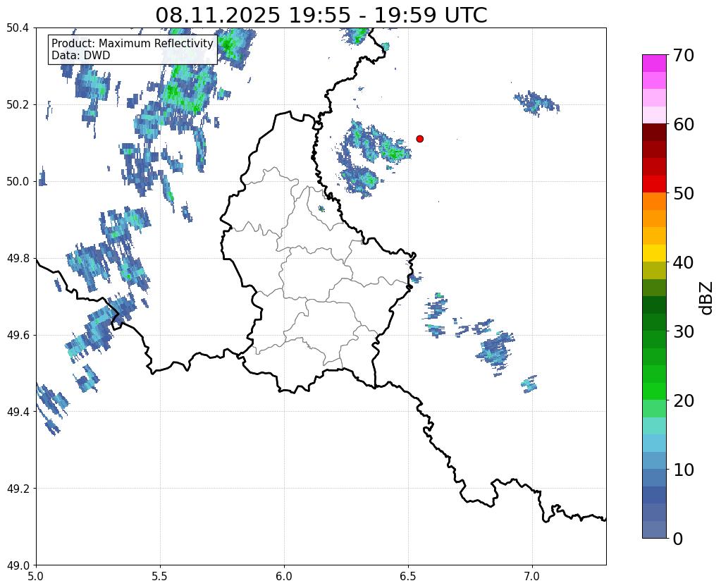Click the red station marker dot

[420, 139]
